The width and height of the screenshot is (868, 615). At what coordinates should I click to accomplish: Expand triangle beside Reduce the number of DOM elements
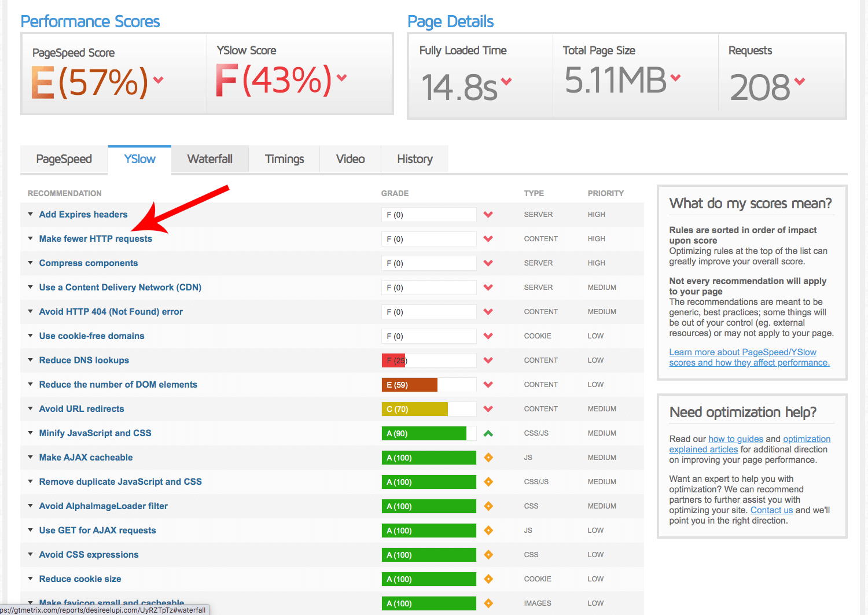point(30,384)
